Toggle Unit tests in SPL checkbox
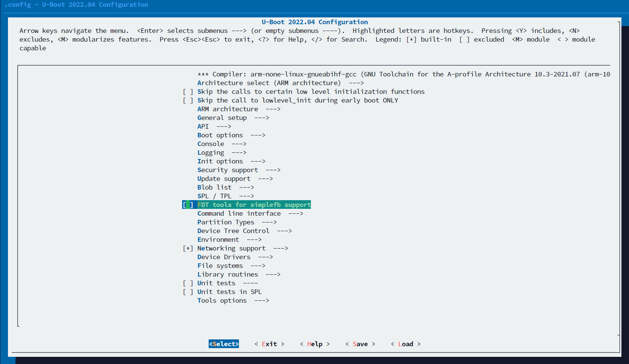 click(x=188, y=292)
